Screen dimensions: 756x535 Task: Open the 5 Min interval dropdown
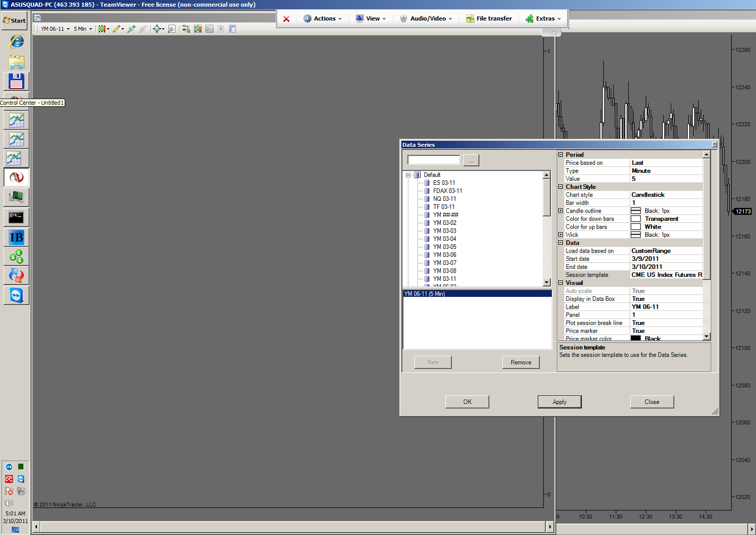[x=83, y=29]
